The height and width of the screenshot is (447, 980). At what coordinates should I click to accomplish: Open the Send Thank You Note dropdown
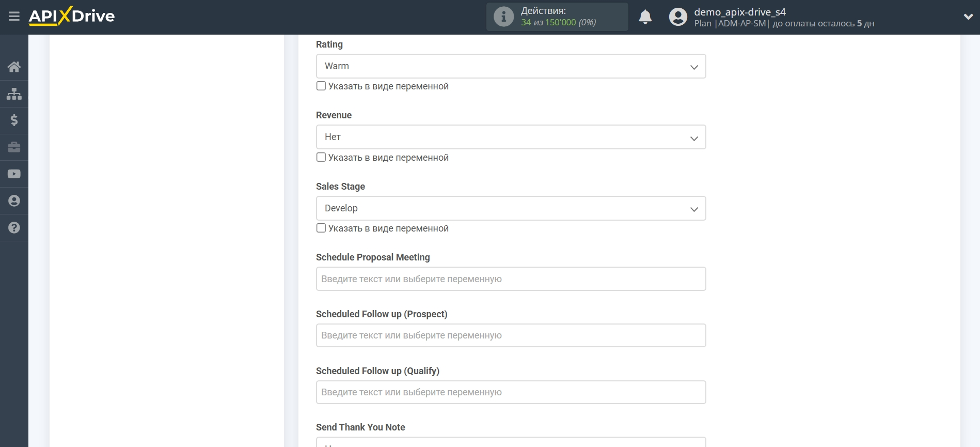511,442
